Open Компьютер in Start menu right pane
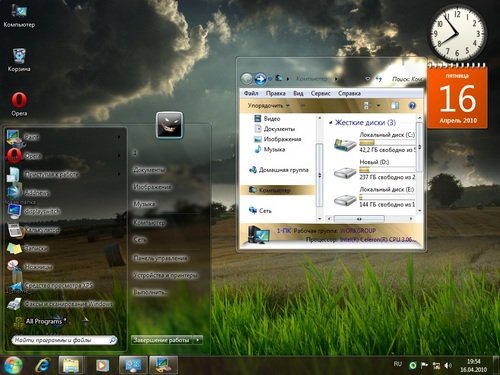The width and height of the screenshot is (500, 375). 149,222
